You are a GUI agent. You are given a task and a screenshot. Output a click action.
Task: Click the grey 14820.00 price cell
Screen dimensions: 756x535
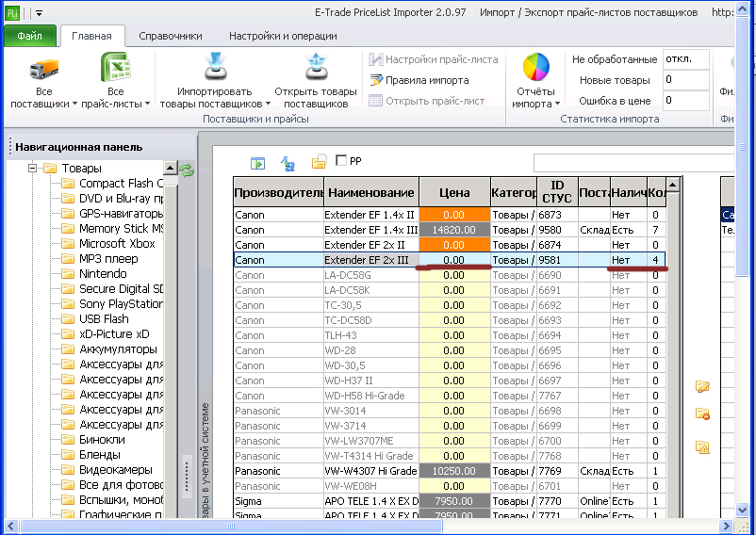454,230
